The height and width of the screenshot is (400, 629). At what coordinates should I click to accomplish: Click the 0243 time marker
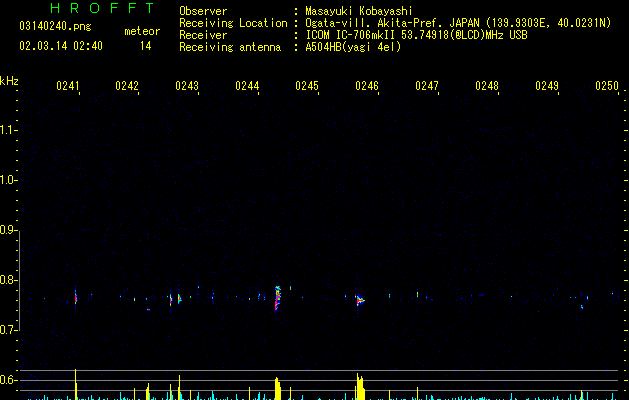click(187, 86)
